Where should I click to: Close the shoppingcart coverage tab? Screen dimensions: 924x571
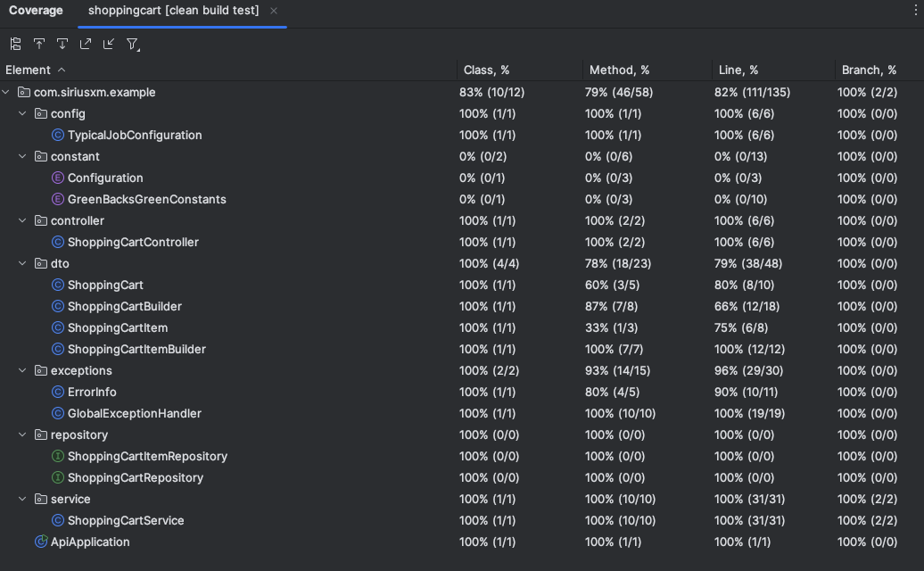(274, 11)
